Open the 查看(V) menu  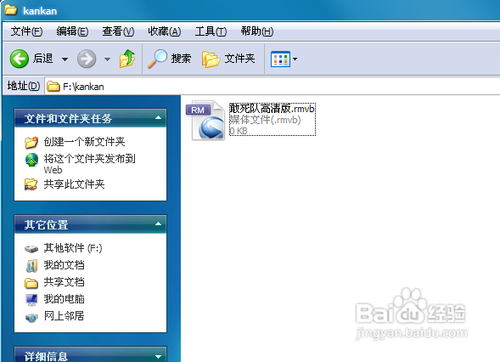tap(118, 32)
